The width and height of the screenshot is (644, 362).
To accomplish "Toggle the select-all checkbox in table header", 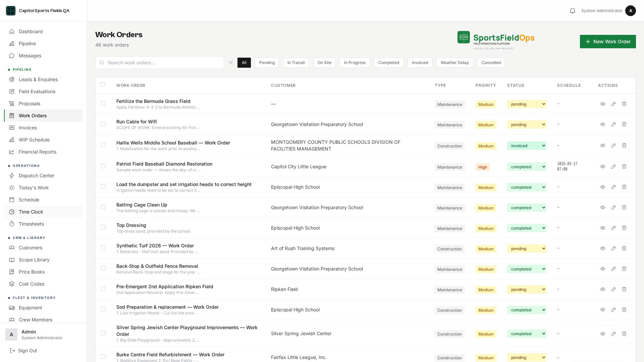I will 103,85.
